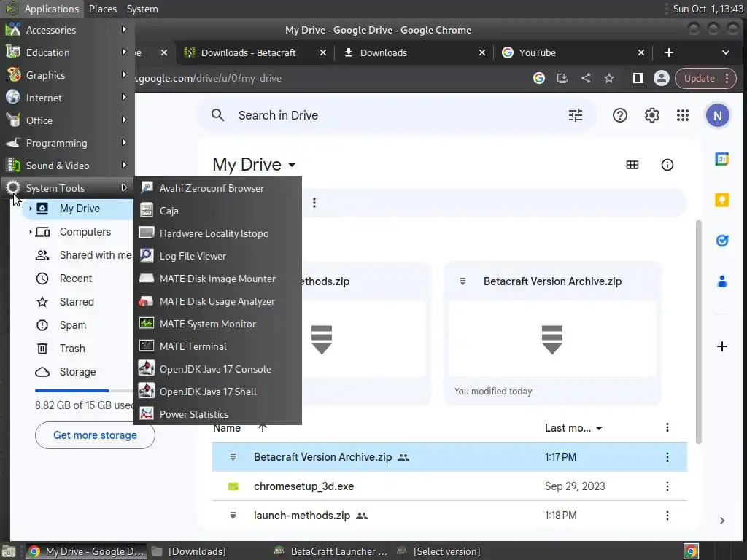747x560 pixels.
Task: Click the Google icon in address bar
Action: 539,78
